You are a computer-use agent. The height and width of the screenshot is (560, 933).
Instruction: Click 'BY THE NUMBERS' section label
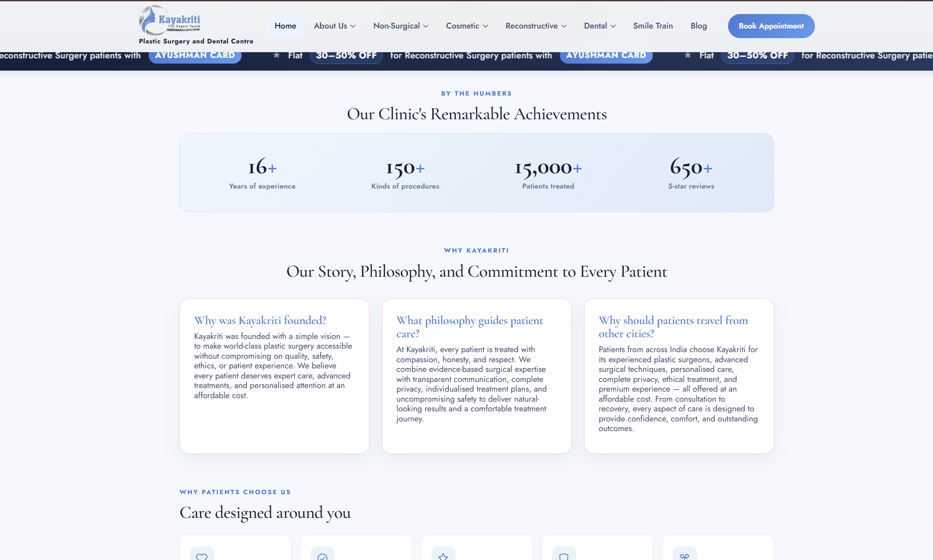(477, 93)
